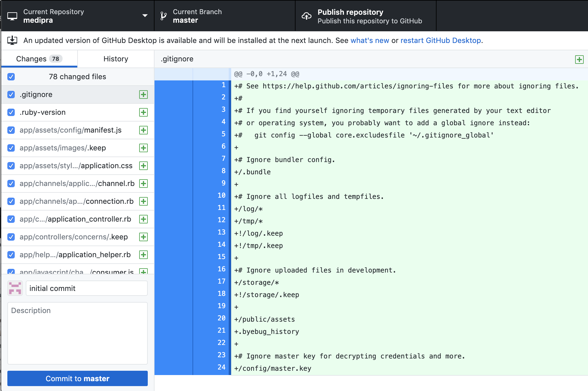Click green added icon in diff header
Viewport: 588px width, 391px height.
[579, 59]
